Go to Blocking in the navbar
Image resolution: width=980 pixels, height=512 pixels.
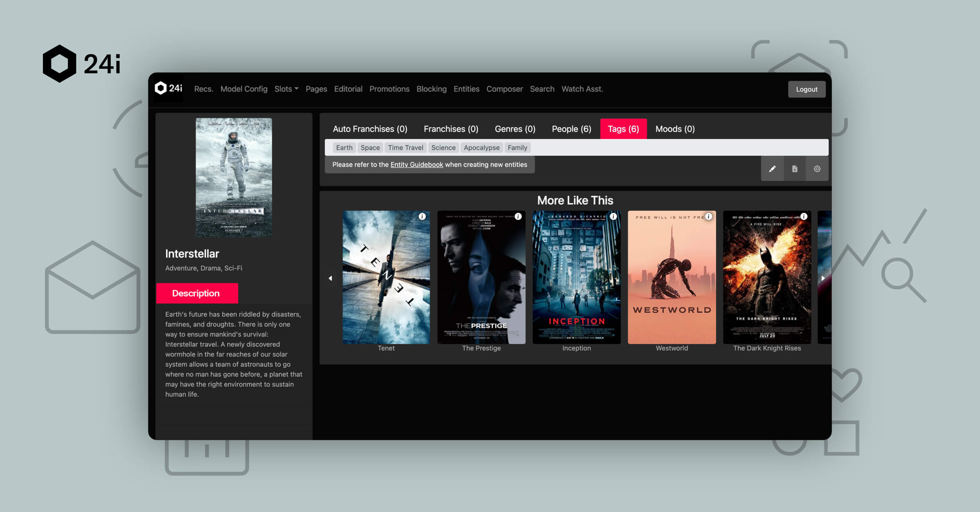(x=431, y=89)
